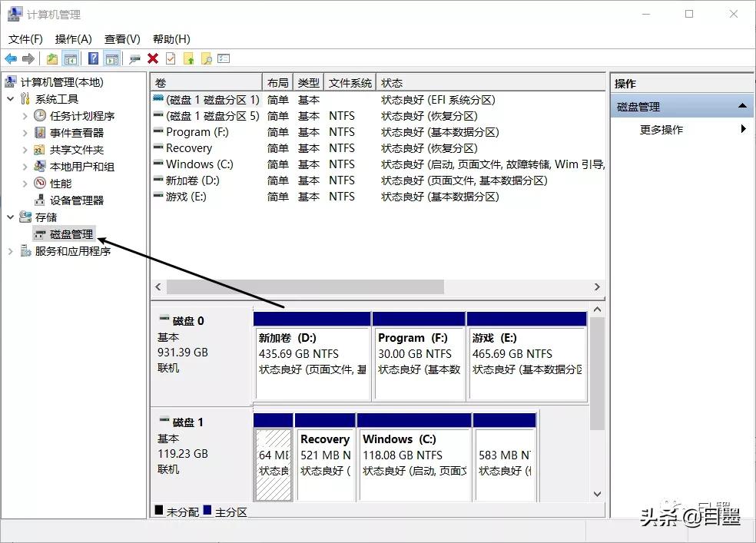Click the refresh disk icon on toolbar
756x543 pixels.
(x=134, y=58)
